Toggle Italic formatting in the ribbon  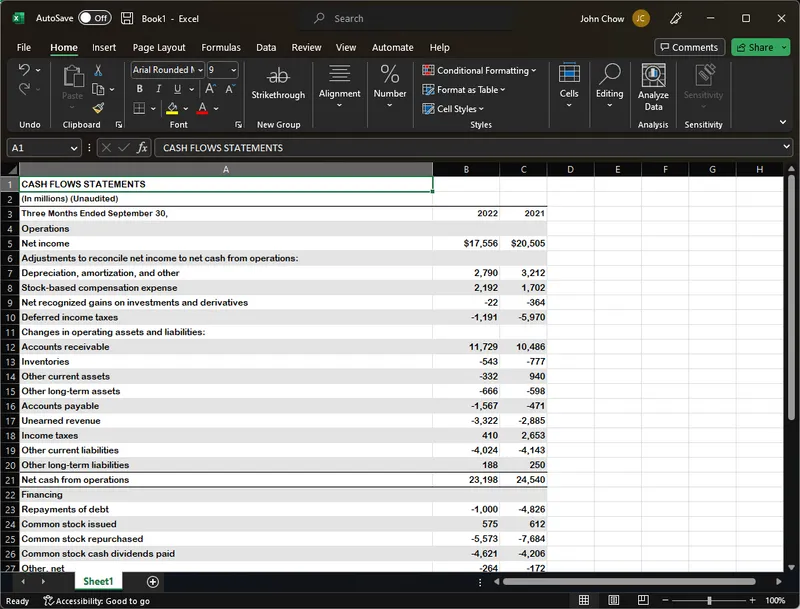coord(158,88)
